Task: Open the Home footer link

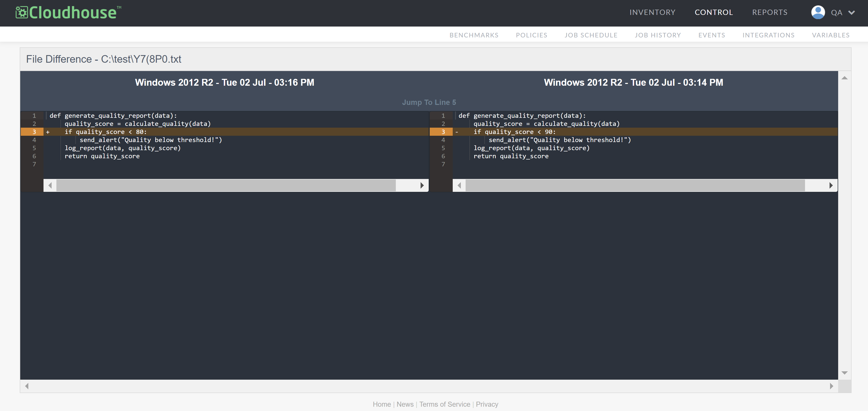Action: tap(382, 404)
